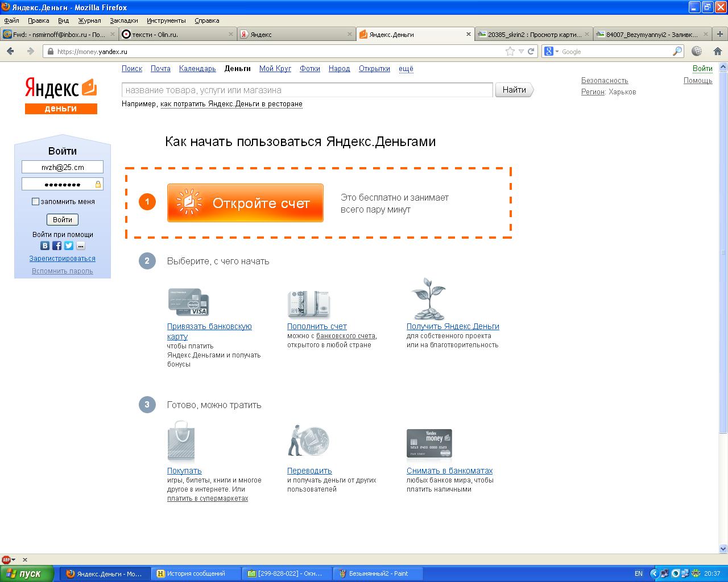
Task: Click the Привязать банковскую карту link
Action: (x=209, y=331)
